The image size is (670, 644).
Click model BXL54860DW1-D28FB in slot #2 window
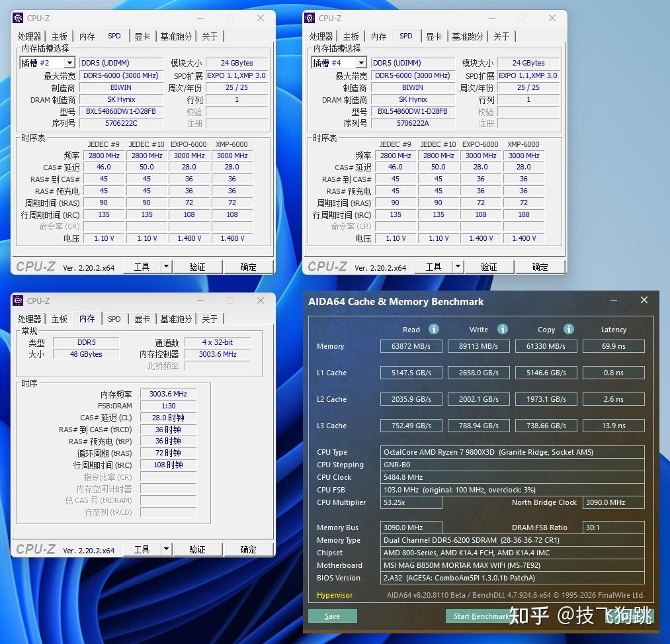click(121, 111)
